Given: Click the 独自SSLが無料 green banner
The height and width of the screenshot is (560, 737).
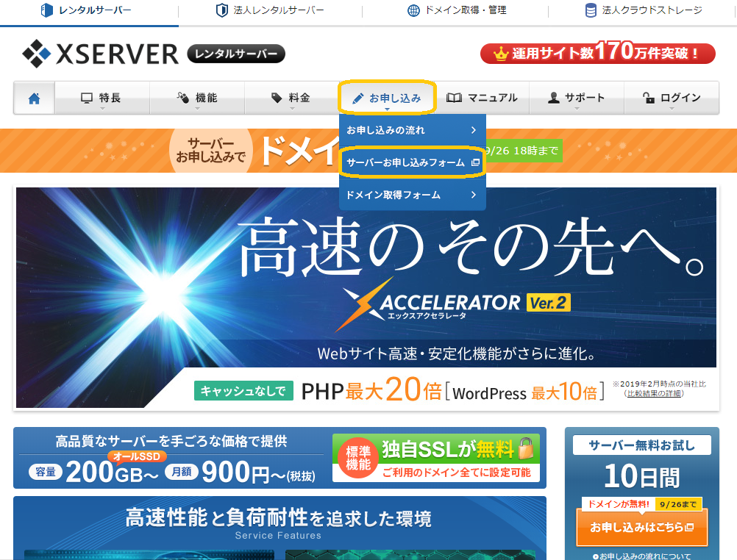Looking at the screenshot, I should (x=436, y=458).
